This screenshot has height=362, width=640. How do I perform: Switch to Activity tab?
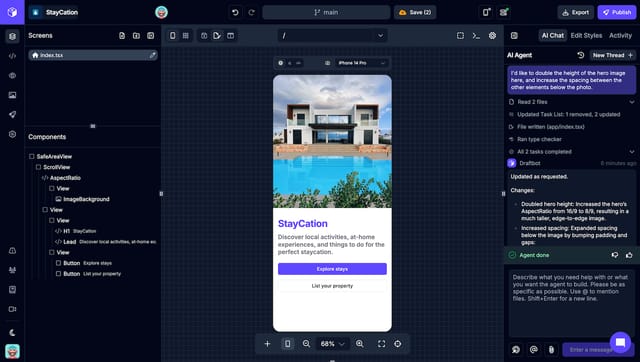(x=620, y=36)
